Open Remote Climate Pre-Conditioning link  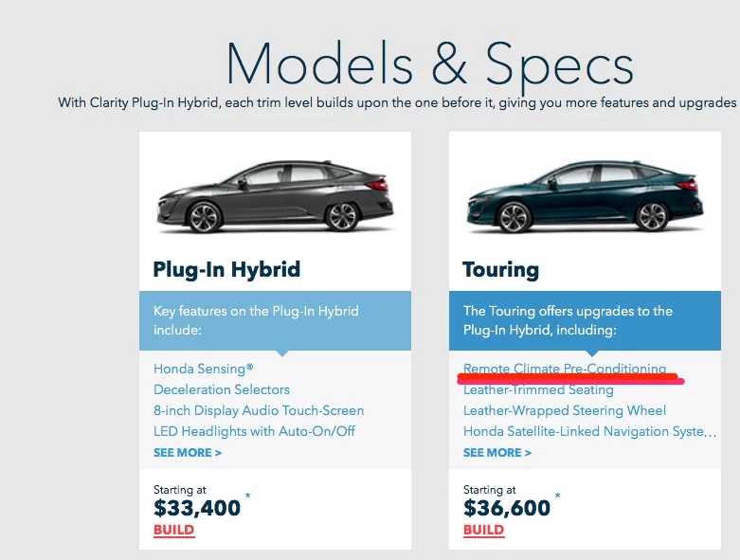click(565, 369)
